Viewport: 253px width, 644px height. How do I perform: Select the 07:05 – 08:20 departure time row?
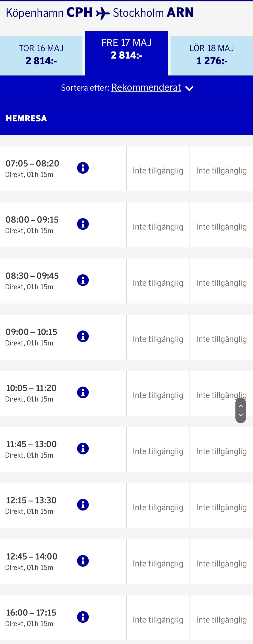coord(32,164)
